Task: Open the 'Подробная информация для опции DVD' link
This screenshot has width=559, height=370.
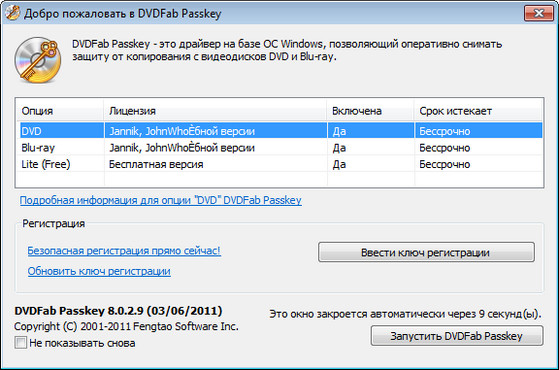Action: 161,200
